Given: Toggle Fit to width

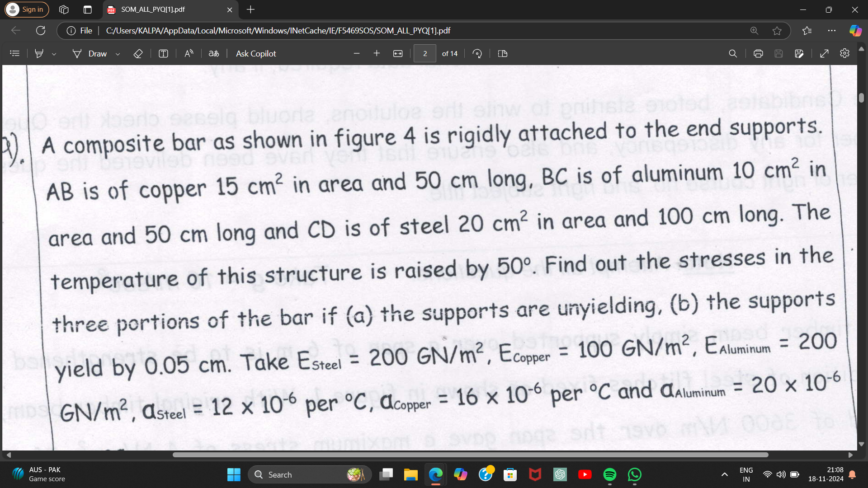Looking at the screenshot, I should pyautogui.click(x=398, y=53).
